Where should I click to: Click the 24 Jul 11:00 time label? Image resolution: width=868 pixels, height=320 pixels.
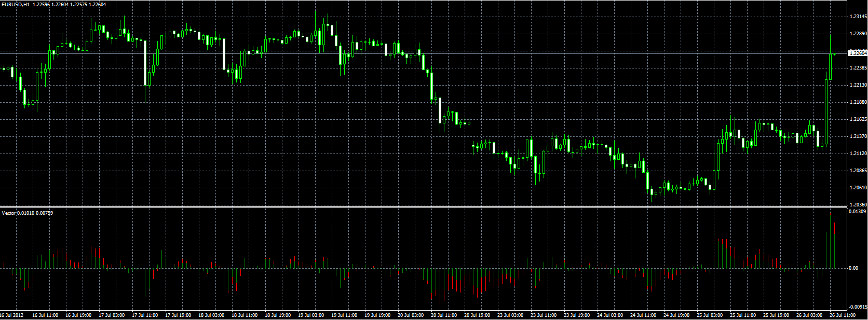click(x=643, y=315)
